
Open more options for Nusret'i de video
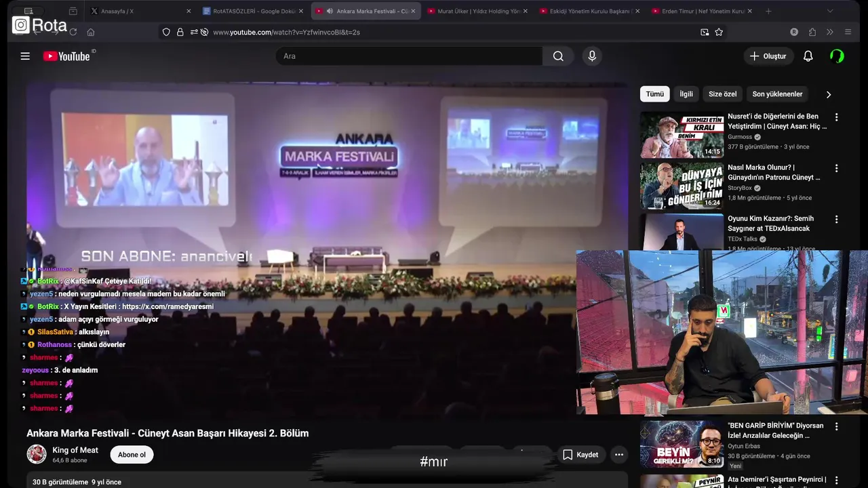(x=836, y=117)
